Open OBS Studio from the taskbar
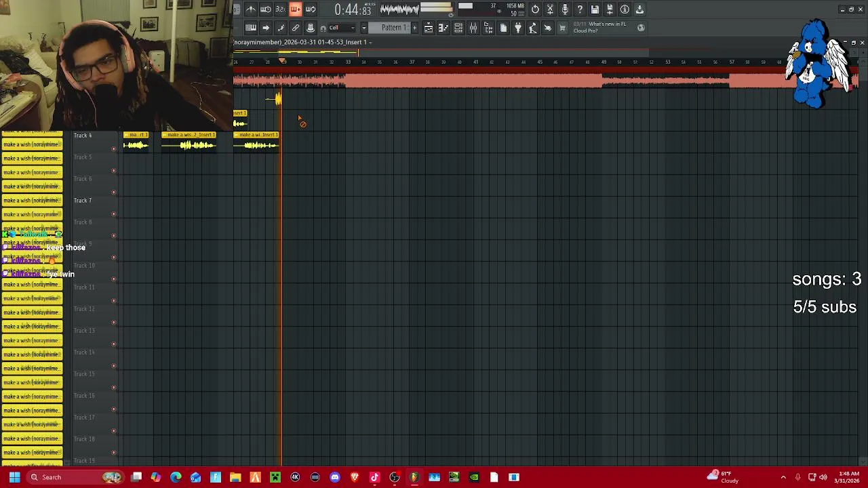This screenshot has width=868, height=488. click(394, 477)
